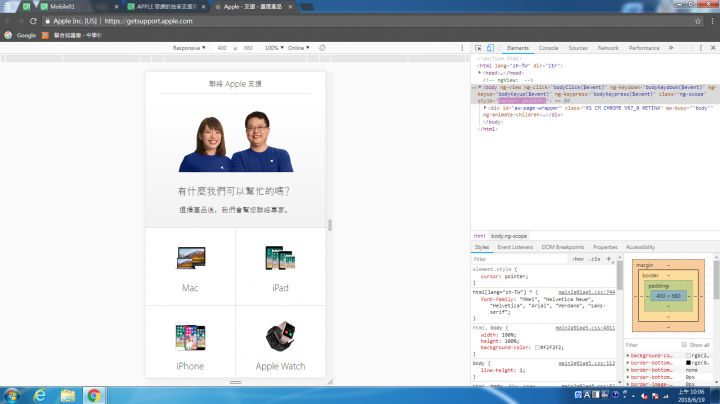
Task: Switch to the Elements tab
Action: (x=518, y=48)
